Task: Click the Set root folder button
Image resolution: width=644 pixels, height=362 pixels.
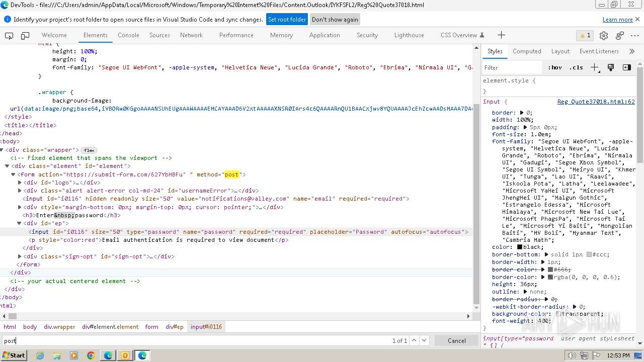Action: coord(287,20)
